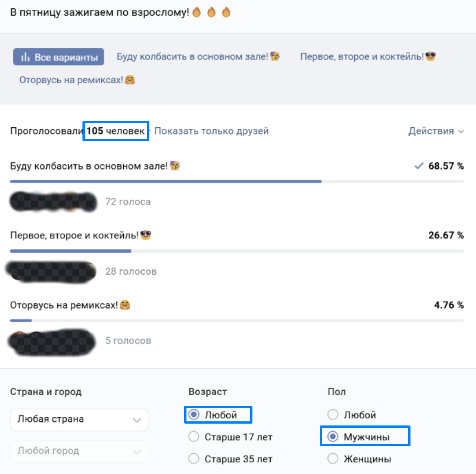Open the Любой город city dropdown
476x474 pixels.
tap(79, 451)
